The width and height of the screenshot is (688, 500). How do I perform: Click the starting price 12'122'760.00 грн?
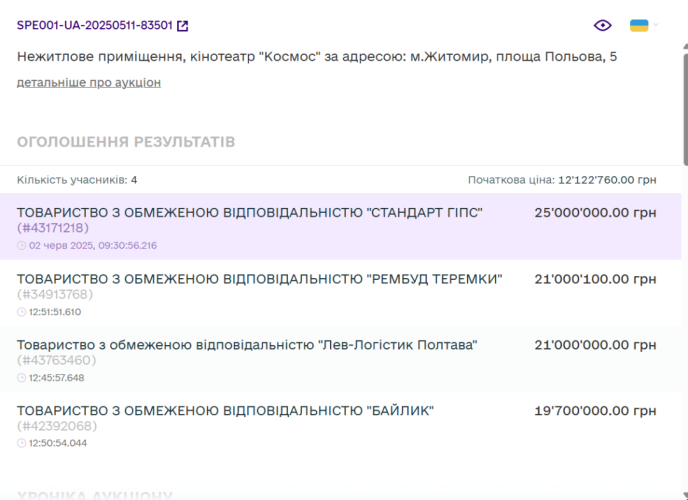point(607,180)
